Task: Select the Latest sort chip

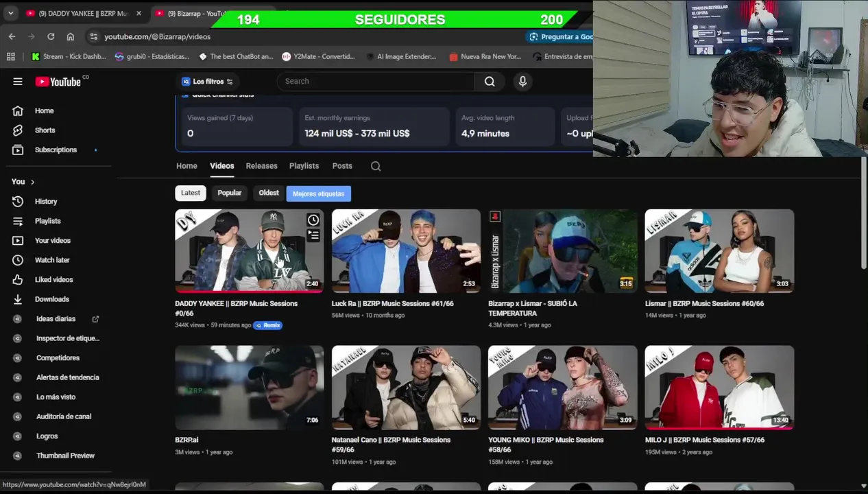Action: [x=191, y=193]
